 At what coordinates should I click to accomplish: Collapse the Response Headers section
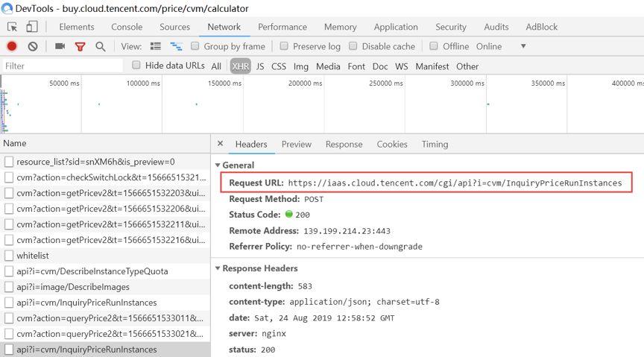[218, 268]
